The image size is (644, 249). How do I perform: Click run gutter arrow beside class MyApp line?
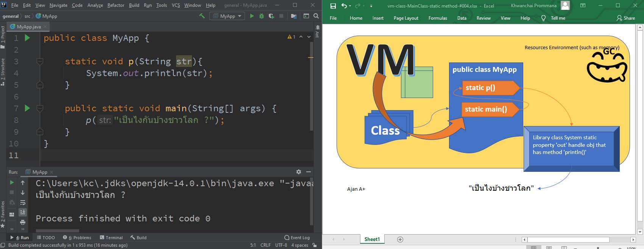point(27,38)
